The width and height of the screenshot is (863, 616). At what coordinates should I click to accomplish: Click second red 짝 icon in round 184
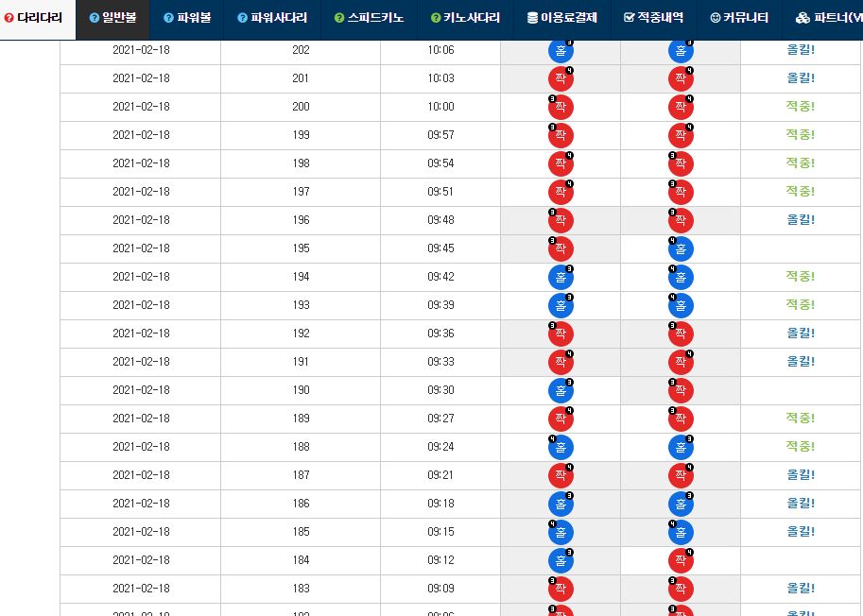point(681,560)
